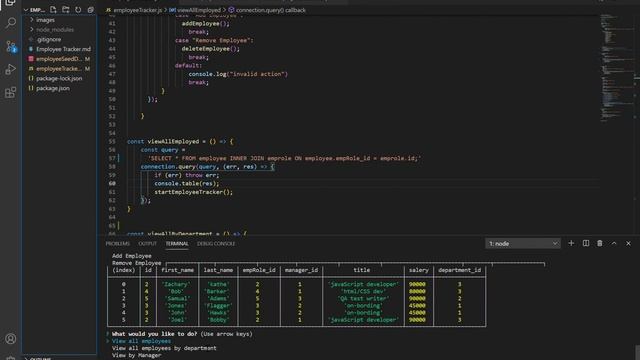This screenshot has width=640, height=360.
Task: Open the employeeSeedD... modified file
Action: coord(59,59)
